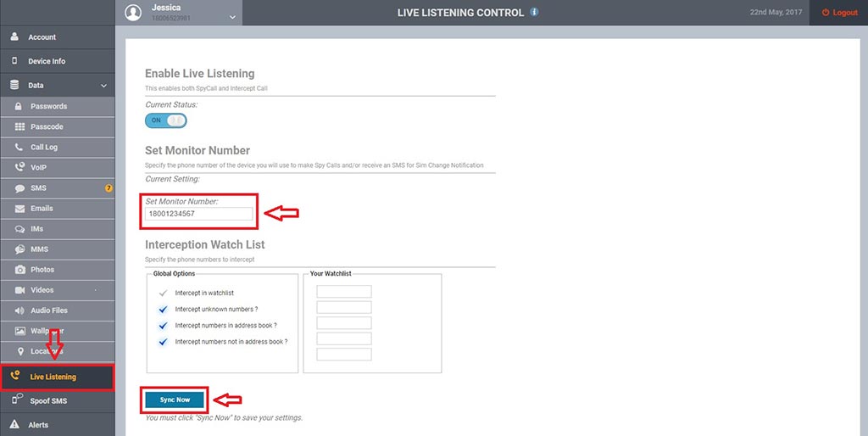Open Audio Files via the speaker icon
Viewport: 868px width, 436px height.
click(20, 310)
